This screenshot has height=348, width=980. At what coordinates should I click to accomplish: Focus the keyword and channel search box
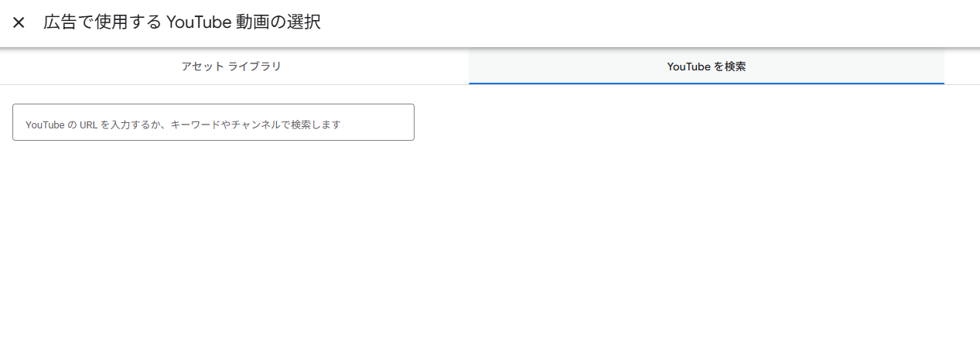coord(213,123)
